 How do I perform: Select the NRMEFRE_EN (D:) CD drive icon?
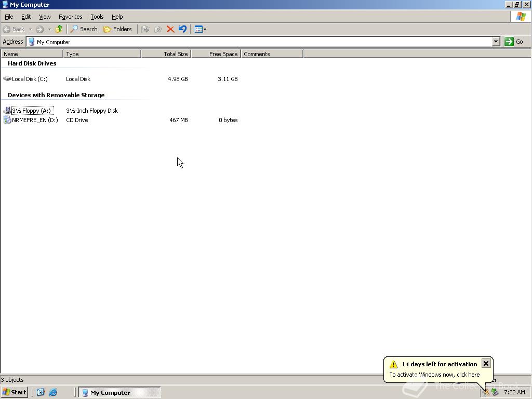(7, 120)
